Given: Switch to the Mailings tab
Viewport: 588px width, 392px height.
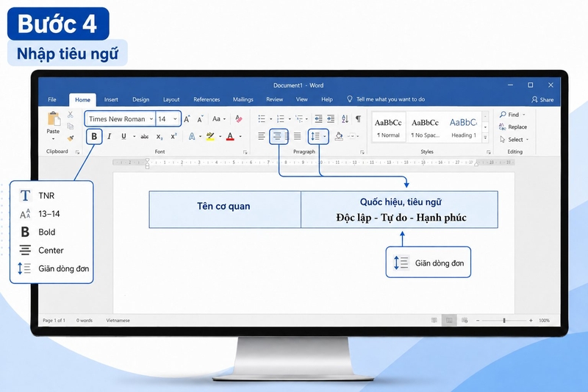Looking at the screenshot, I should tap(243, 99).
